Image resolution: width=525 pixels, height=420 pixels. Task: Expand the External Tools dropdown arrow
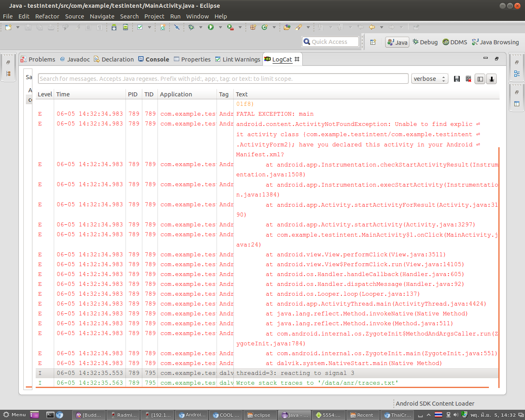click(240, 27)
